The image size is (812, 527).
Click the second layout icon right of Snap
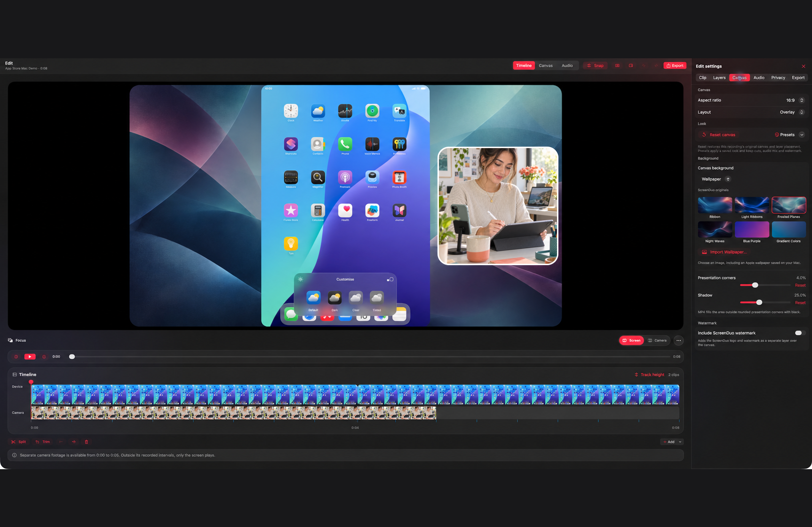pos(631,66)
